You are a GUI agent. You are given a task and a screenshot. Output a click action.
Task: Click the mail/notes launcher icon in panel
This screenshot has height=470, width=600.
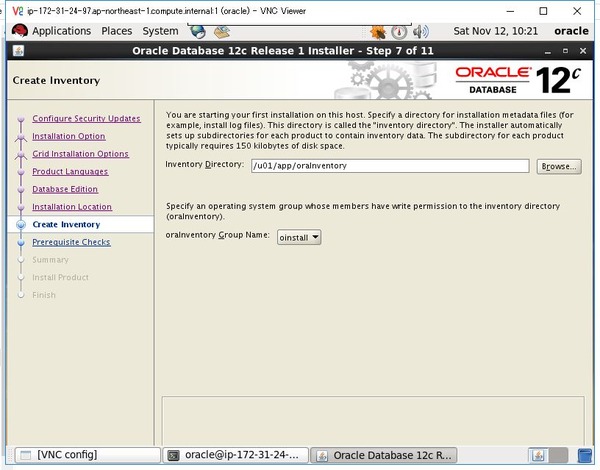(222, 32)
